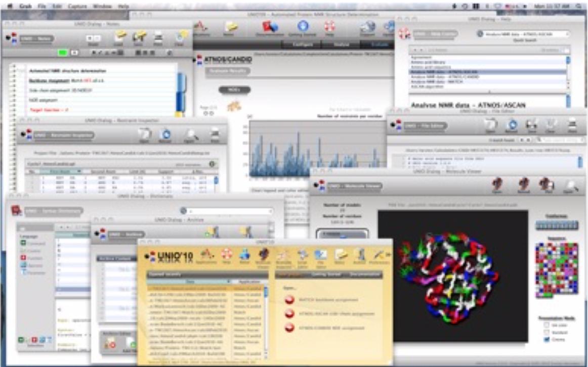588x367 pixels.
Task: Open the Window menu in menu bar
Action: (102, 7)
